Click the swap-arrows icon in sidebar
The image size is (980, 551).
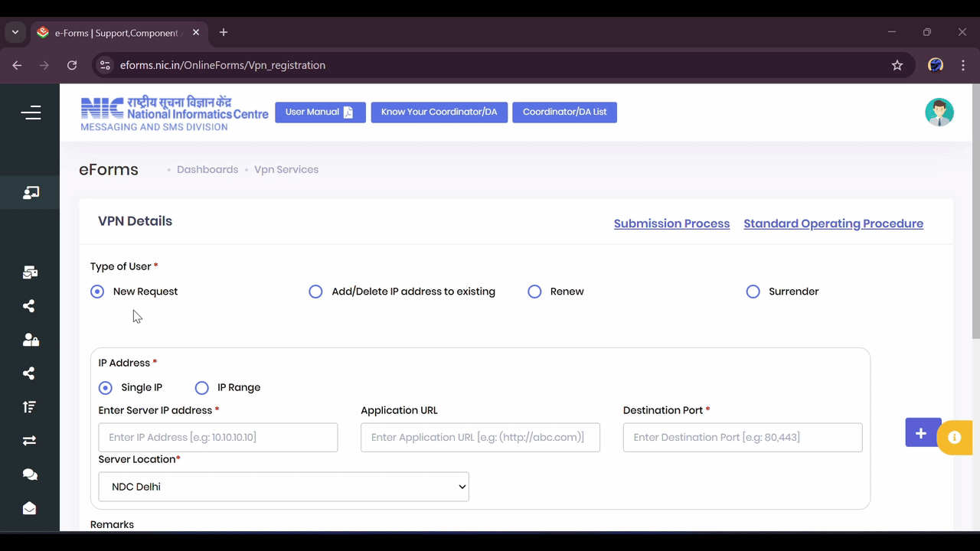[x=29, y=440]
